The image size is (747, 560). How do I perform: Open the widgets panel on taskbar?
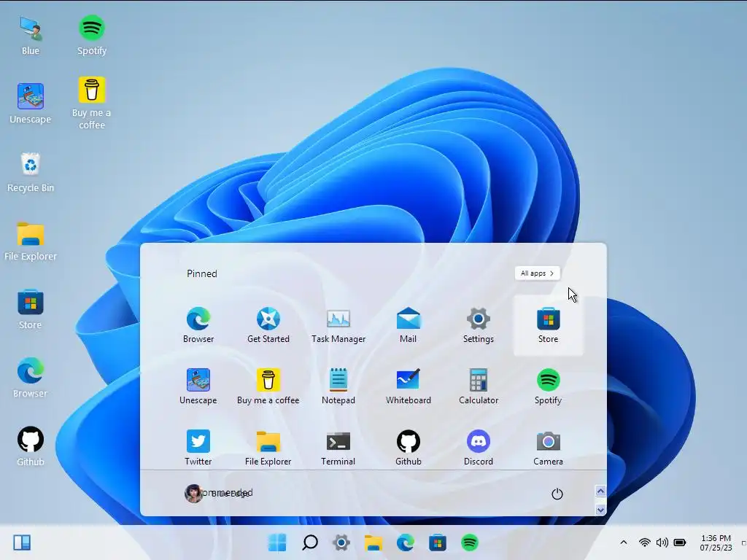(22, 542)
